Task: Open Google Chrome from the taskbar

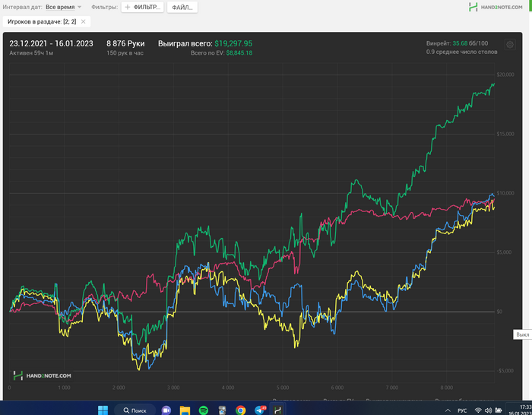Action: coord(241,410)
